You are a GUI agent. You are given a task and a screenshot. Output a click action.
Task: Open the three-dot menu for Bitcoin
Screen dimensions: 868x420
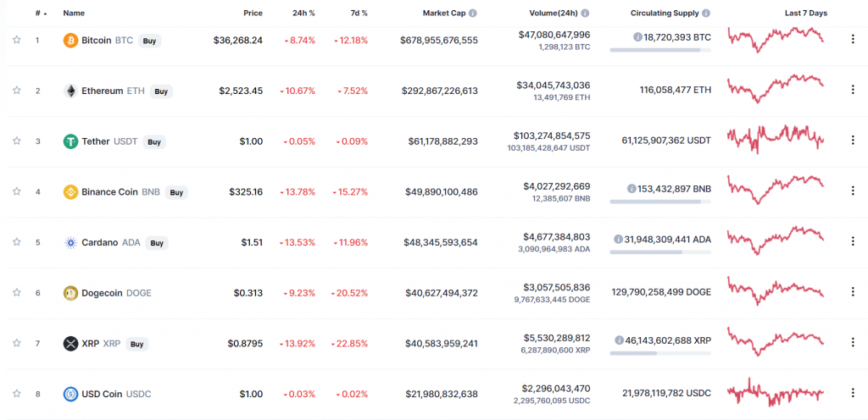tap(853, 39)
